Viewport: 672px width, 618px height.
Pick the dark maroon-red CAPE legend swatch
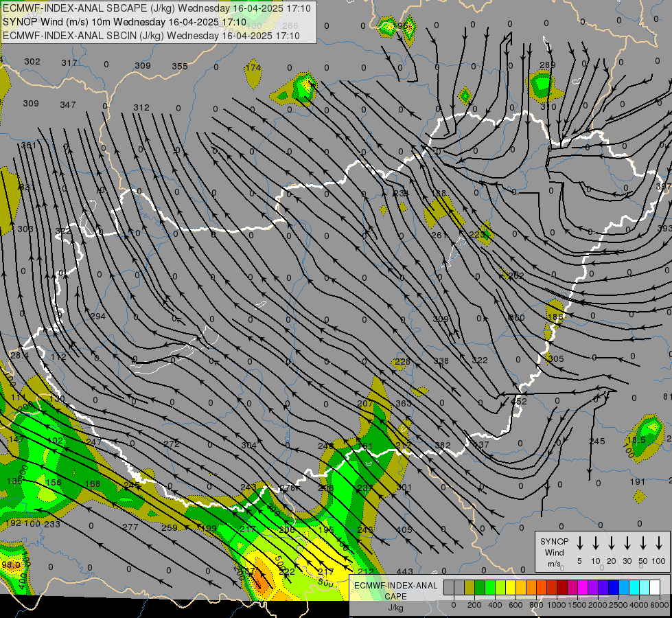(x=562, y=587)
